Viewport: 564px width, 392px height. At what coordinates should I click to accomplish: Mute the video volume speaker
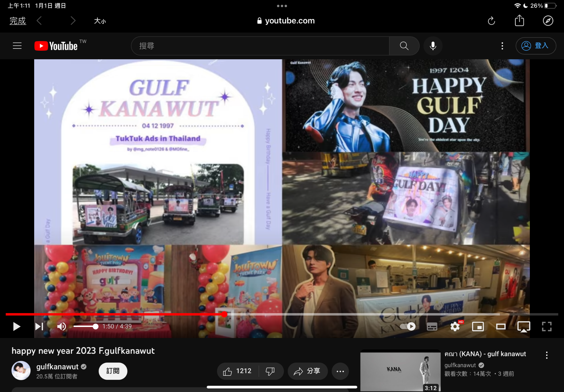click(62, 326)
